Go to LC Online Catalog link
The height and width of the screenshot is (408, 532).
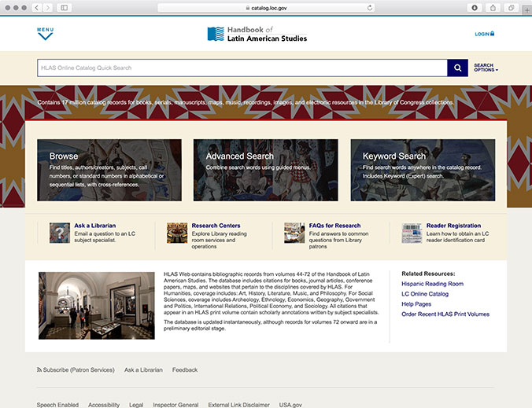[x=425, y=294]
